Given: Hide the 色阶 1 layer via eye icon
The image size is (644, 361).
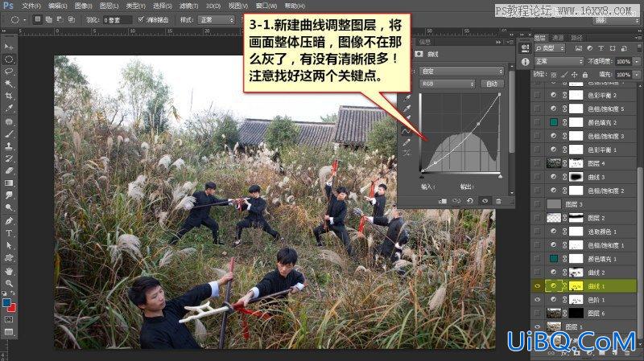Looking at the screenshot, I should [x=537, y=300].
